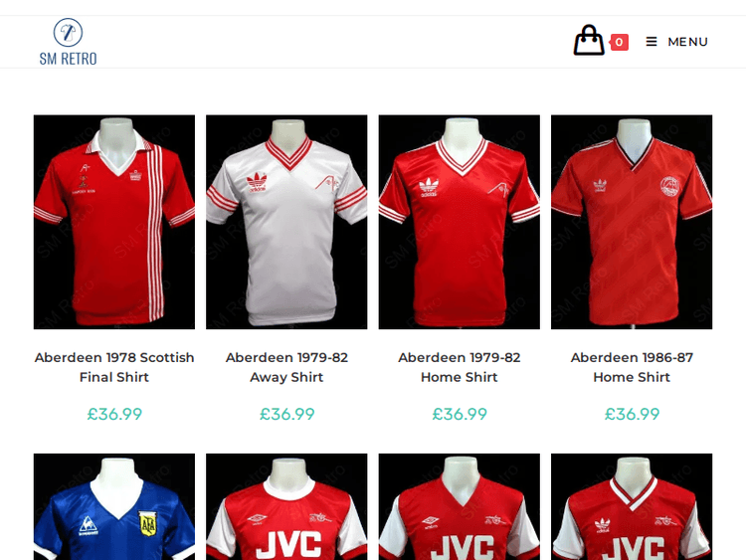746x560 pixels.
Task: Click the 1979-82 Away Shirt price
Action: 286,414
